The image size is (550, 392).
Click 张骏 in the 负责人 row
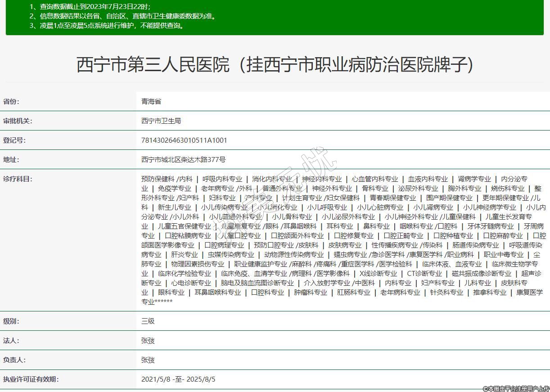click(x=148, y=360)
